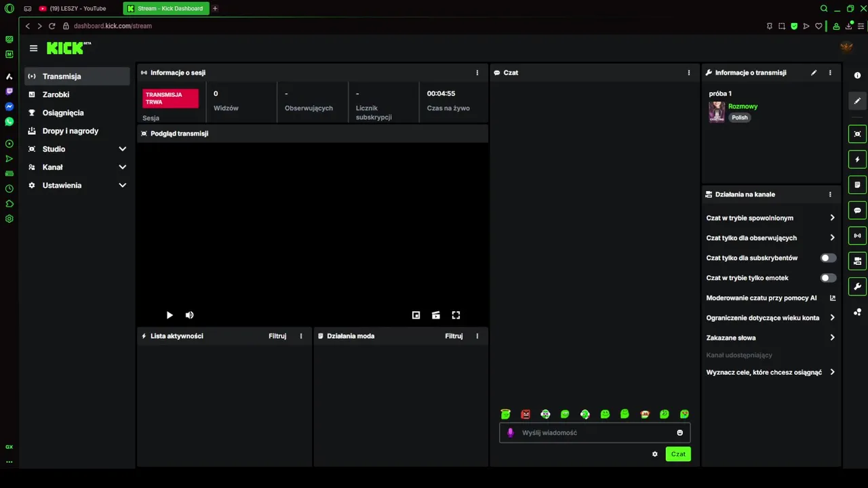The height and width of the screenshot is (488, 868).
Task: Click Filtruj in Działania moda
Action: click(x=454, y=336)
